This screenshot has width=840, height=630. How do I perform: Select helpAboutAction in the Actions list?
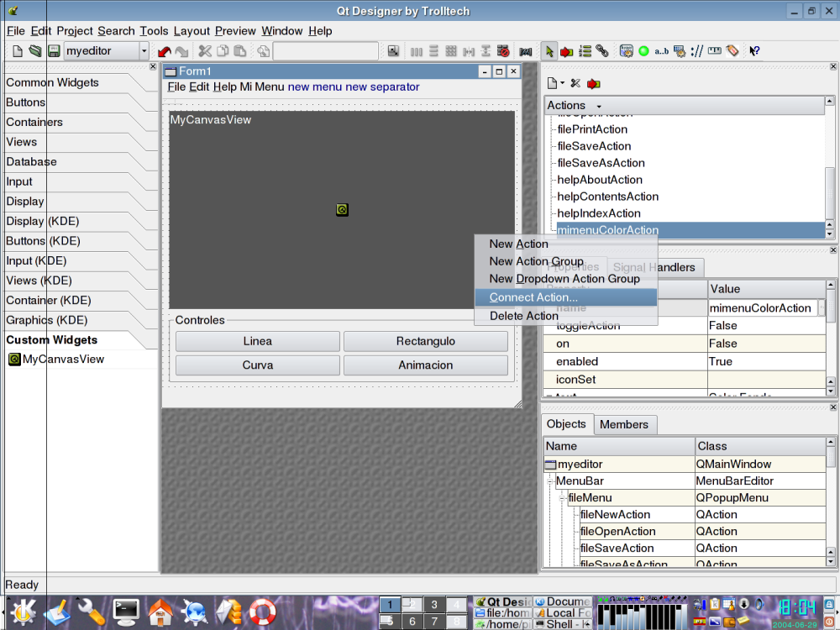[600, 180]
